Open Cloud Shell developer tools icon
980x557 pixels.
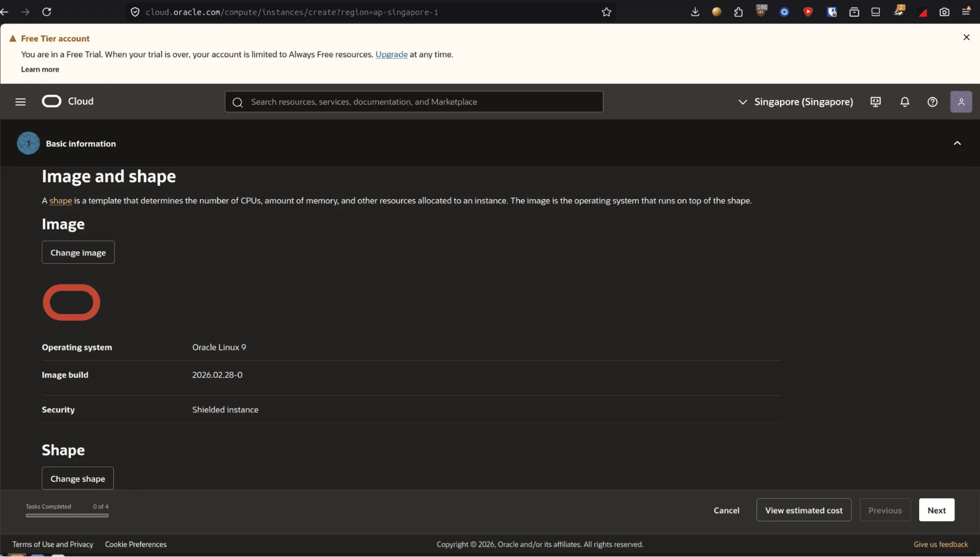876,101
